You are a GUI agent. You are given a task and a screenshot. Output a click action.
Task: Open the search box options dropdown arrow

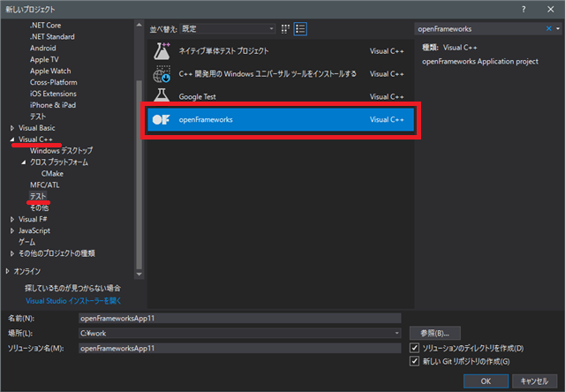coord(558,29)
